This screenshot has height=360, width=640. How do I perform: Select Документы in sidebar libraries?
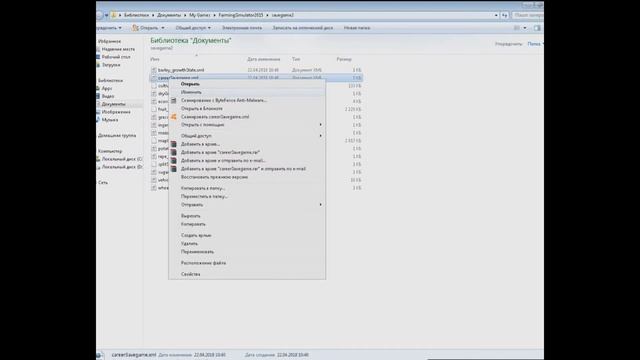click(x=113, y=104)
